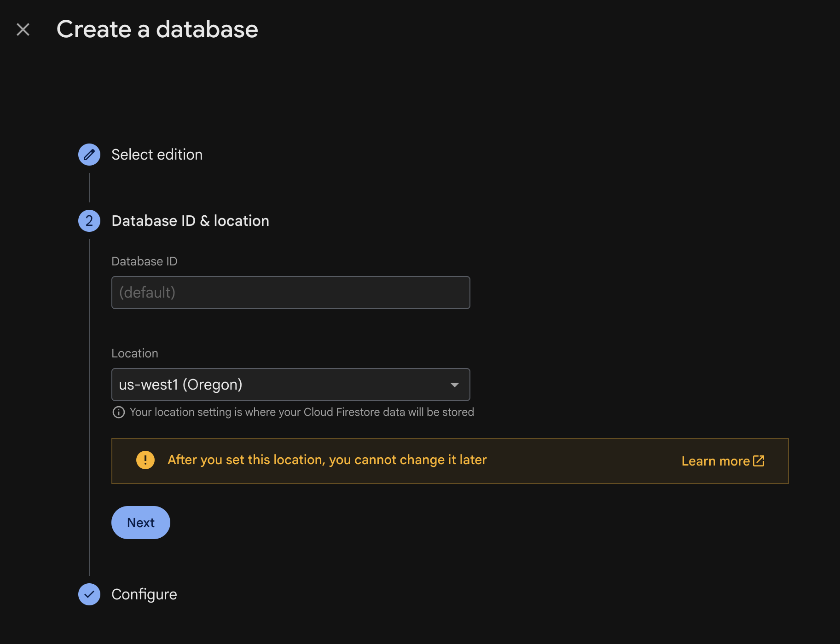Click the info icon near location note
Viewport: 840px width, 644px height.
(119, 412)
